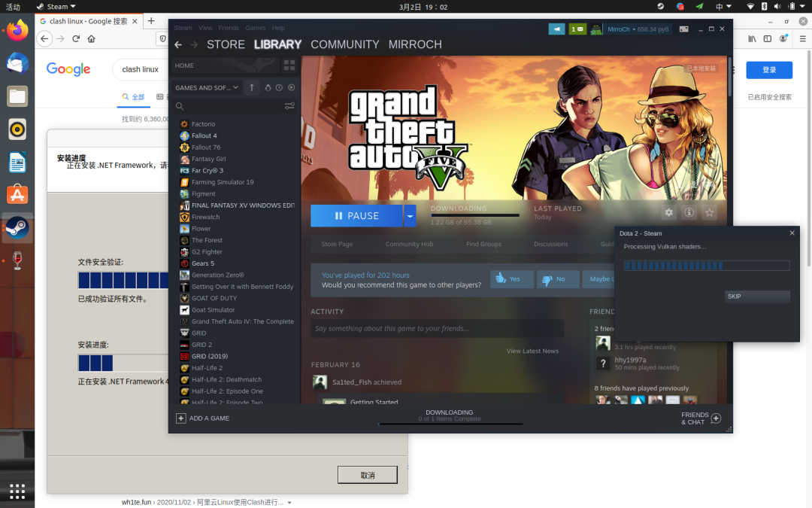Expand Games and Software dropdown
The image size is (812, 508).
tap(207, 87)
